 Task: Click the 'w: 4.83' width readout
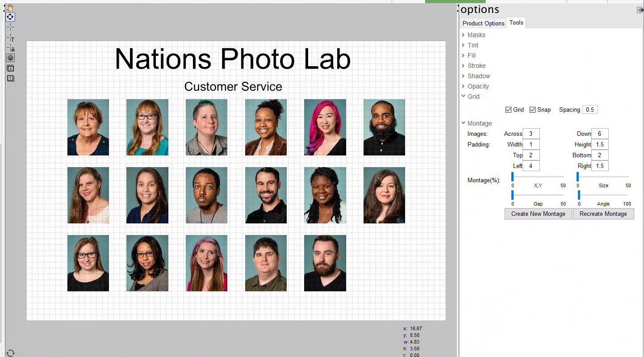tap(411, 342)
